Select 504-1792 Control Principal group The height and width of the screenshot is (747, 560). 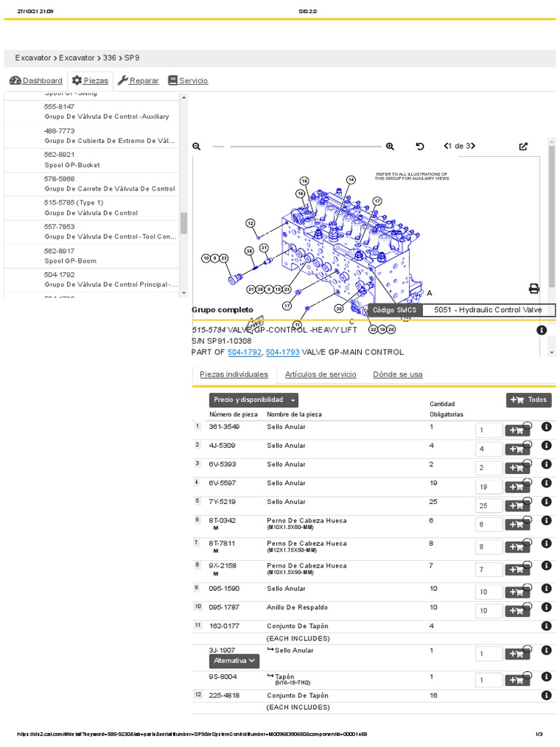tap(91, 279)
